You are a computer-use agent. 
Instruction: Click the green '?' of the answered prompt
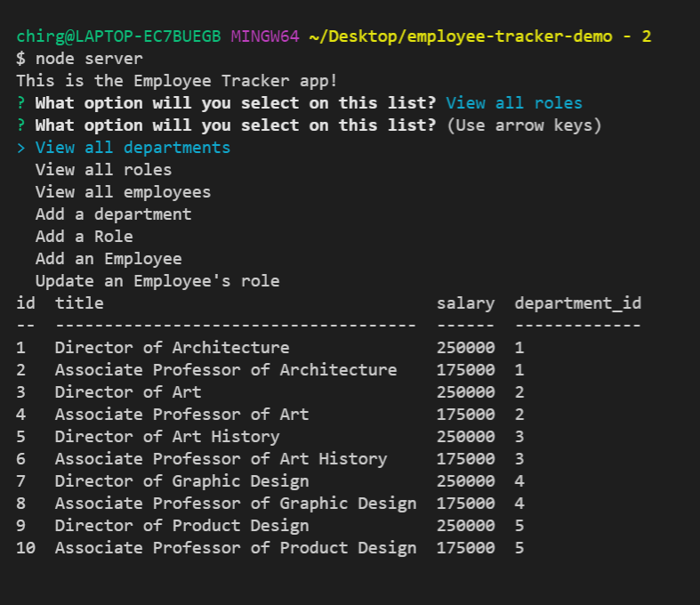tap(20, 103)
